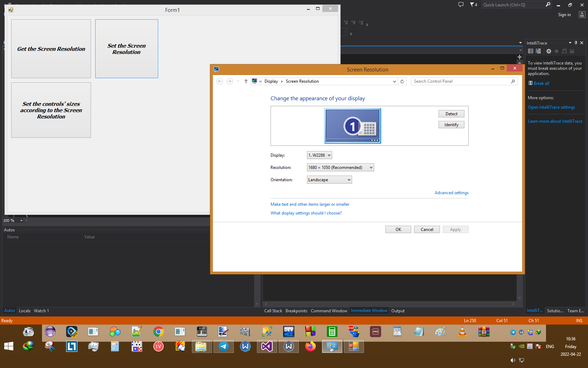
Task: Open the recent locations dropdown arrow
Action: pos(238,81)
